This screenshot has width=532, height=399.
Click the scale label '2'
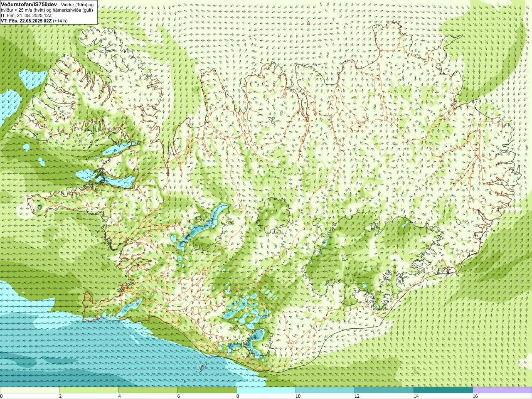[x=60, y=396]
